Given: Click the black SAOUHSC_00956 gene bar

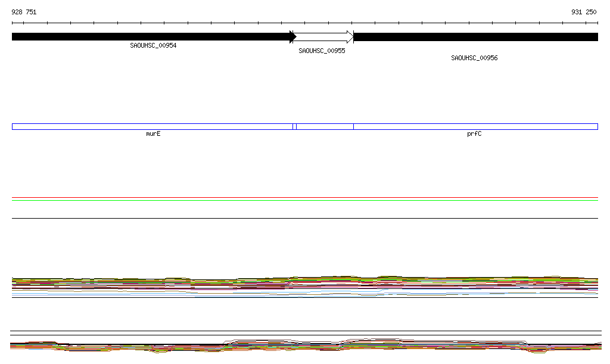Looking at the screenshot, I should pos(475,37).
